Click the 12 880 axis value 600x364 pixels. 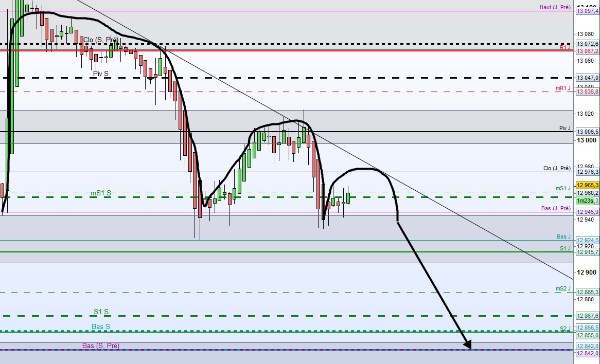(x=586, y=299)
